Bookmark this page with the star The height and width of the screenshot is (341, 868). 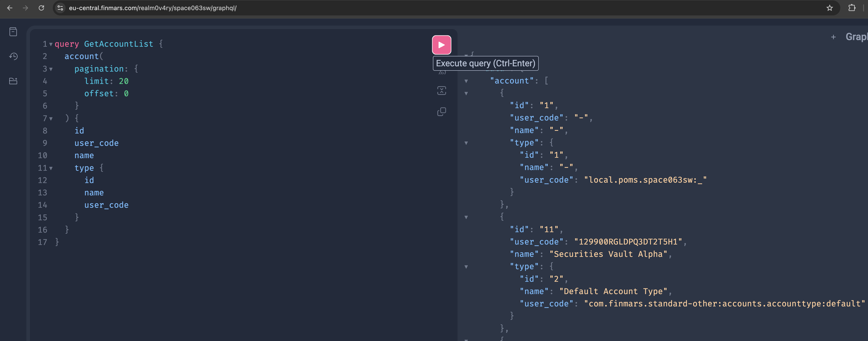(829, 8)
